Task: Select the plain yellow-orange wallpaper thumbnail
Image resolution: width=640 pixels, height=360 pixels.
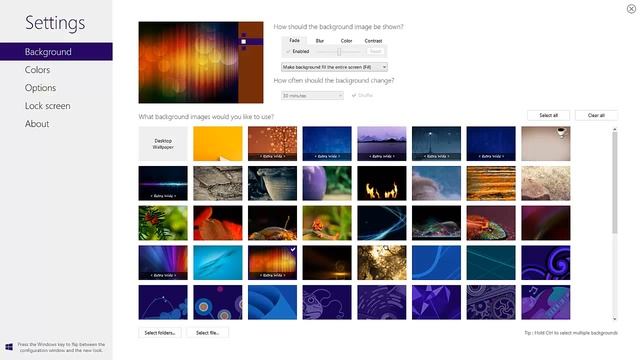Action: coord(218,144)
